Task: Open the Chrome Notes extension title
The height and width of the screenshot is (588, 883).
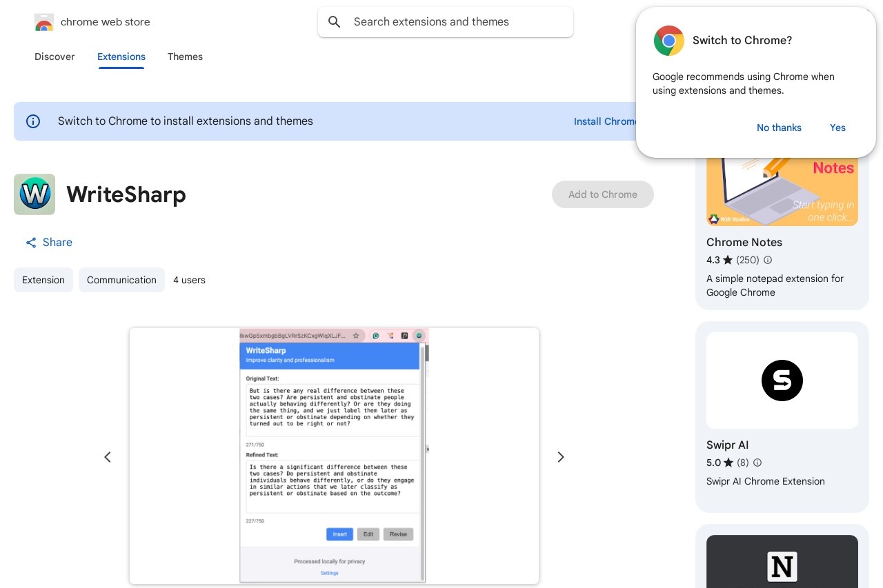Action: point(744,243)
